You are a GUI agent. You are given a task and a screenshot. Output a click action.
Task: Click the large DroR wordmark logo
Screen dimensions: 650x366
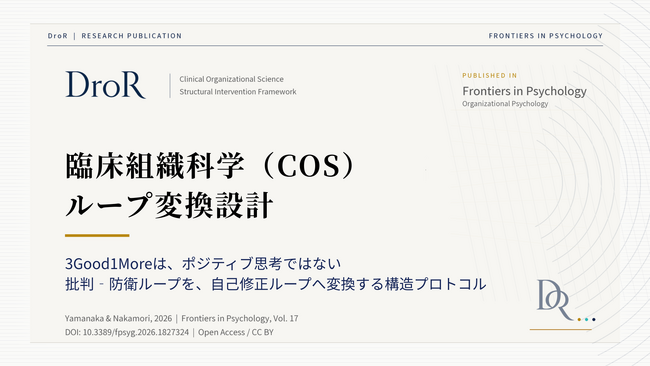[x=105, y=85]
